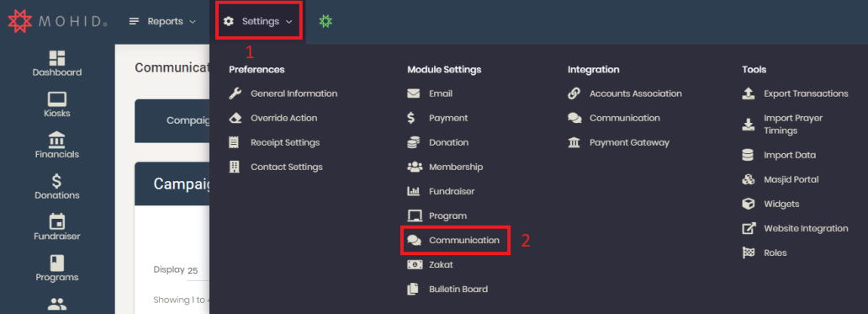
Task: Open the Donations dollar icon
Action: (x=57, y=180)
